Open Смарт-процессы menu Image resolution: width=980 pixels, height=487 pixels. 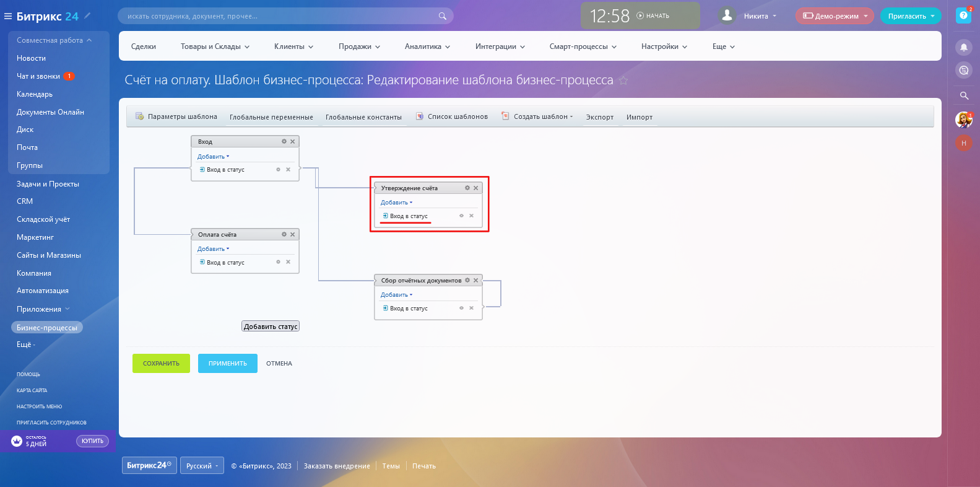pos(583,46)
